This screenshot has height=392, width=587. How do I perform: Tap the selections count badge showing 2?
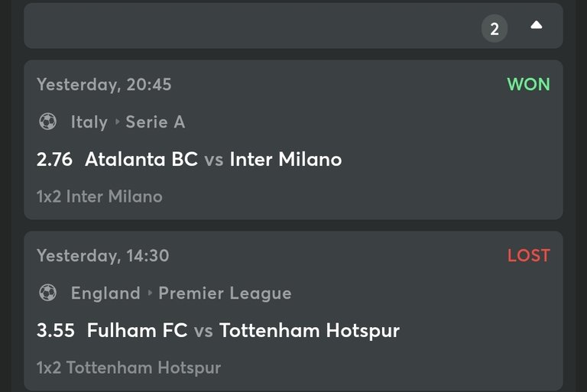coord(495,28)
